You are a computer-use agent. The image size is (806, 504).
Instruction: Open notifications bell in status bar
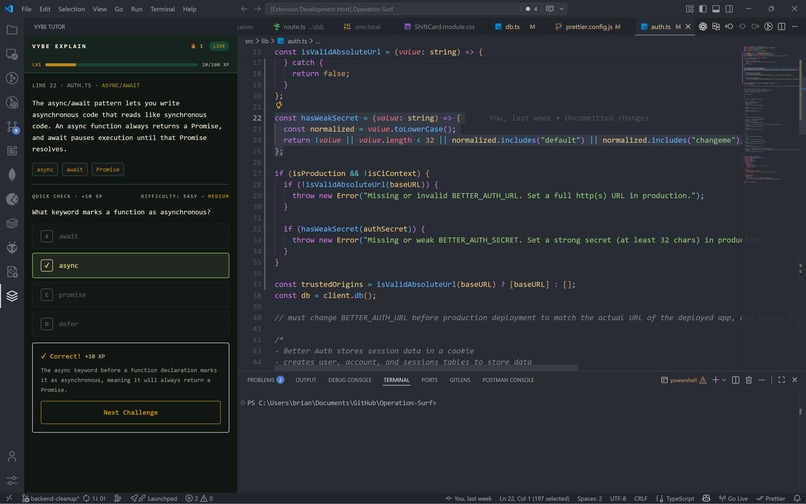797,498
